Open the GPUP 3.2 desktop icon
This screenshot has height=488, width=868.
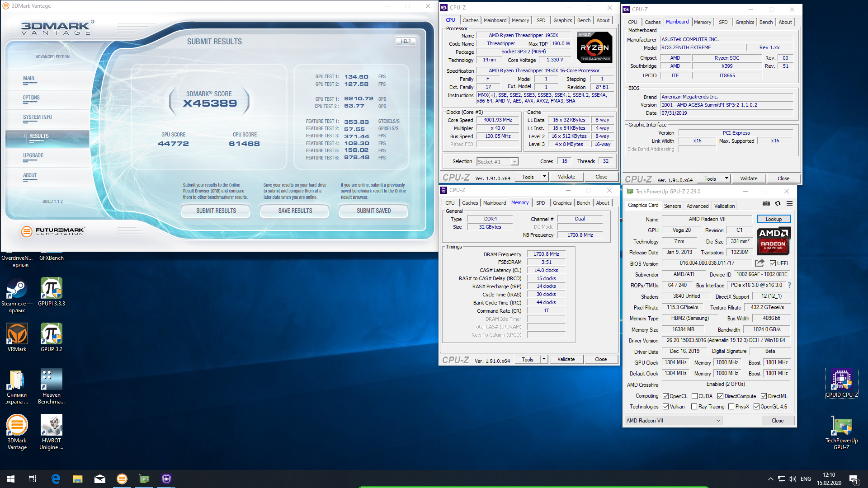click(x=52, y=337)
